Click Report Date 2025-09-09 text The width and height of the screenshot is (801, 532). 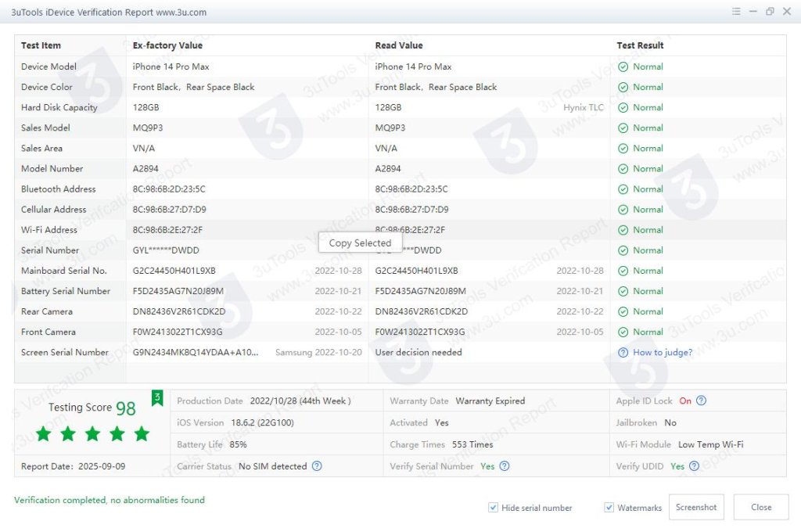(73, 466)
